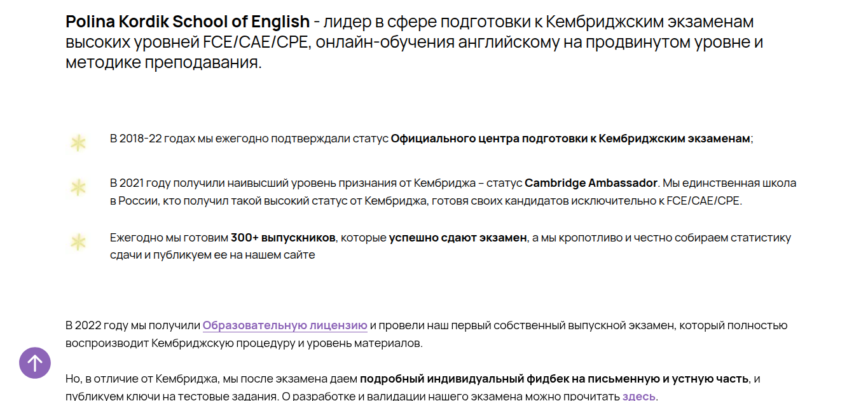
Task: Click the star bullet beside the Cambridge Ambassador item
Action: 78,187
